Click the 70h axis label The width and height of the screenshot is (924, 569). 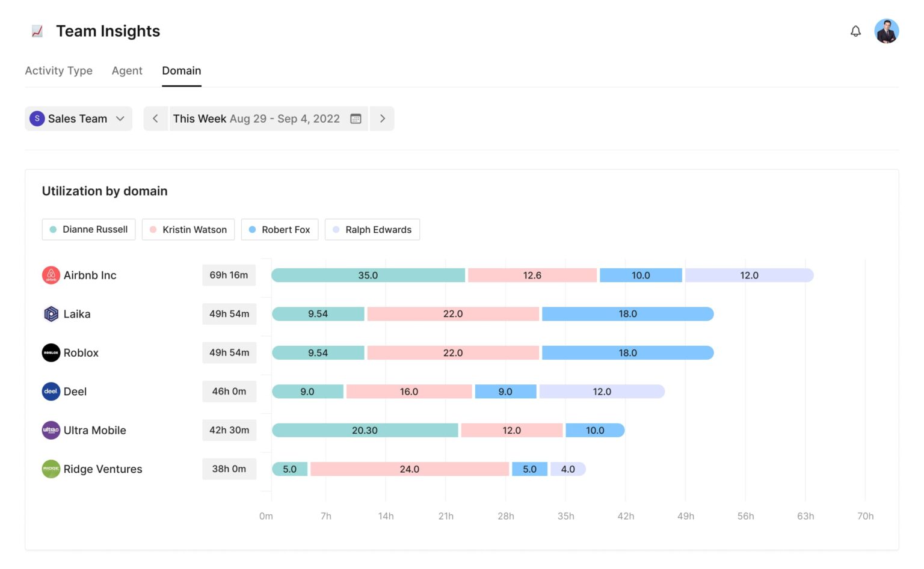pos(865,516)
